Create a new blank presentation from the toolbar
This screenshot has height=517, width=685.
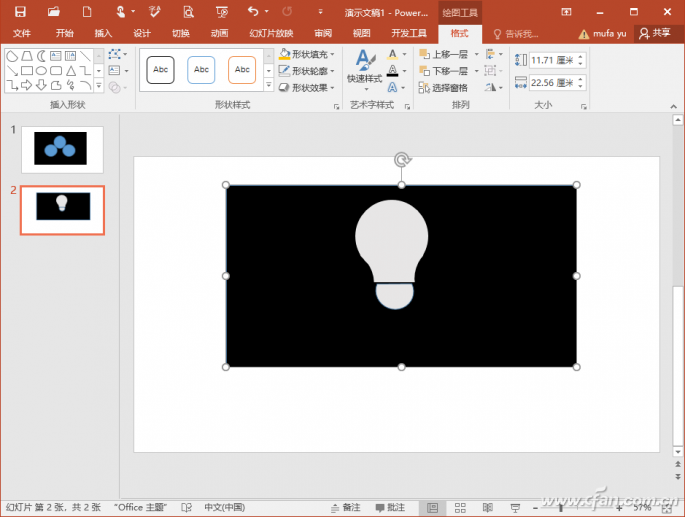87,12
